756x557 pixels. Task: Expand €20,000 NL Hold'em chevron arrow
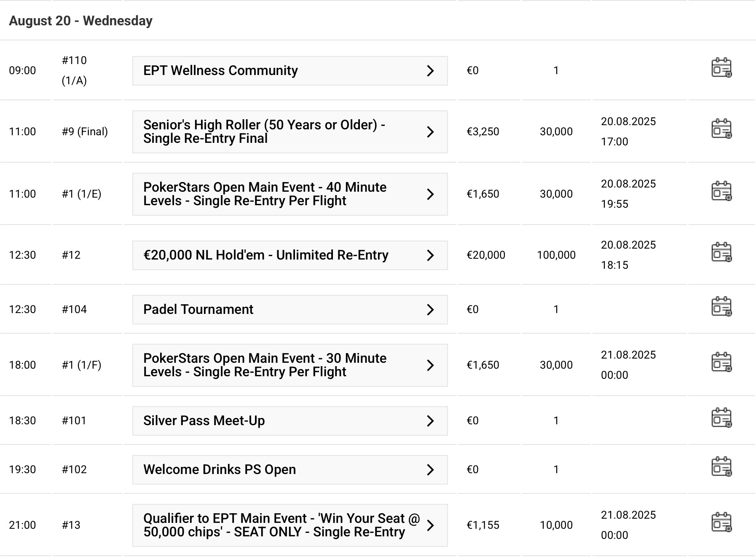click(430, 255)
